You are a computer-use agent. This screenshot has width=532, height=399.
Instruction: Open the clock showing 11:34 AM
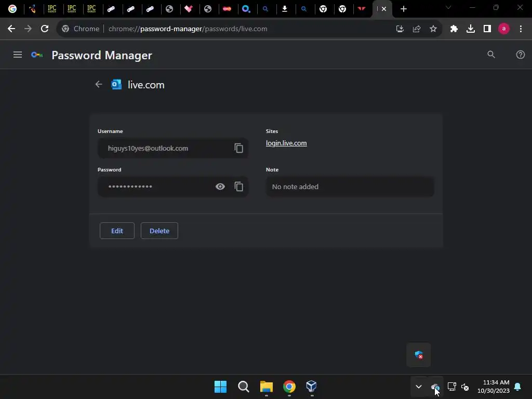[494, 387]
